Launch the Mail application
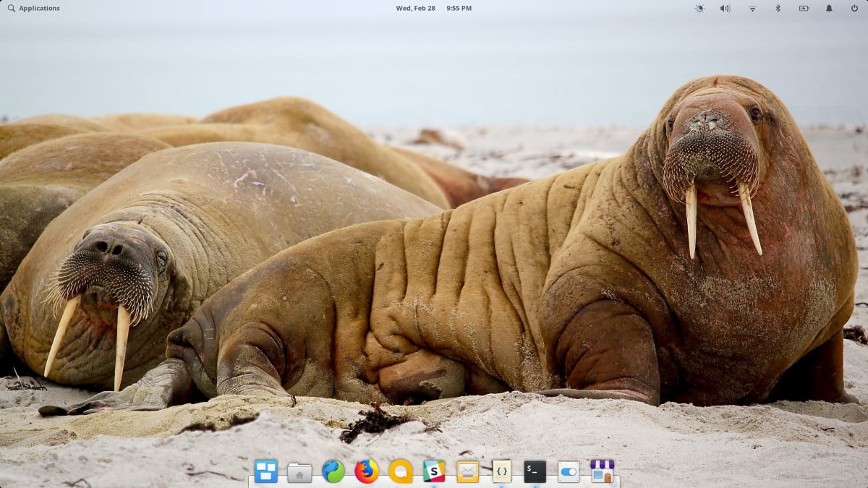Image resolution: width=868 pixels, height=488 pixels. (468, 471)
